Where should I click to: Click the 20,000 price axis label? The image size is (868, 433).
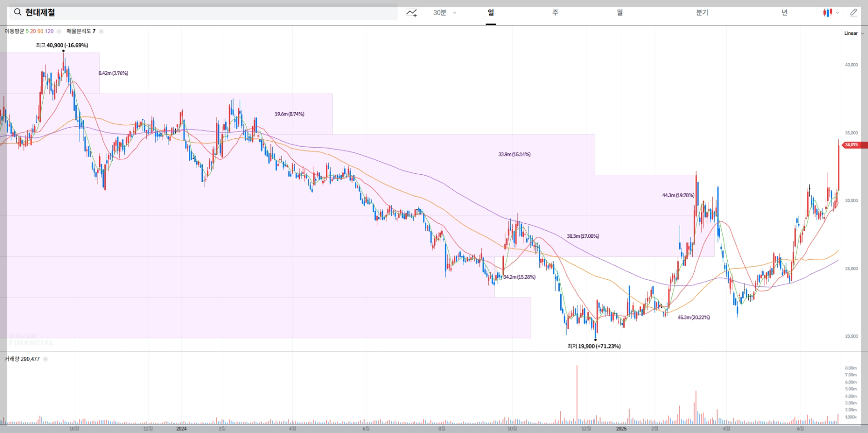coord(851,336)
